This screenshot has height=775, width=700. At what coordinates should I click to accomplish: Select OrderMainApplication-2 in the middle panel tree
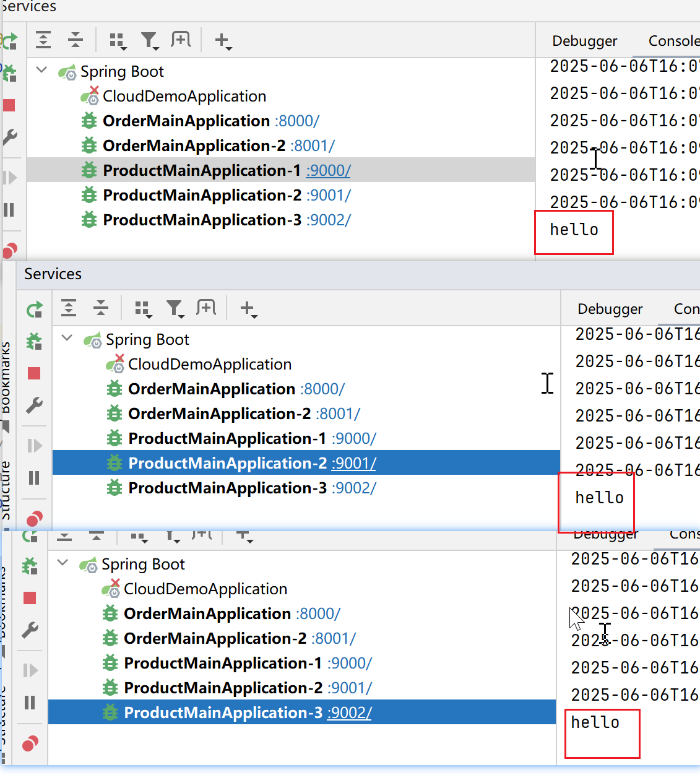click(x=220, y=413)
